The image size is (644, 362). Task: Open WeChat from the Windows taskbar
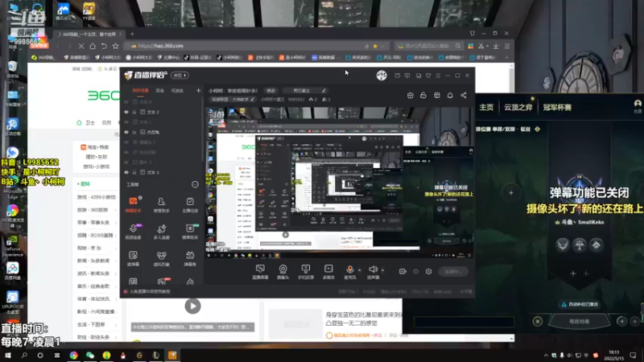(x=90, y=355)
